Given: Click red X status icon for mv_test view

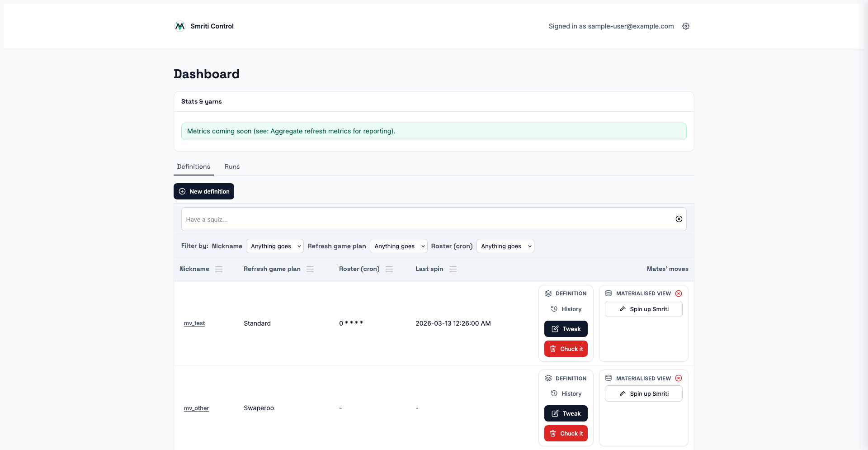Looking at the screenshot, I should tap(679, 294).
